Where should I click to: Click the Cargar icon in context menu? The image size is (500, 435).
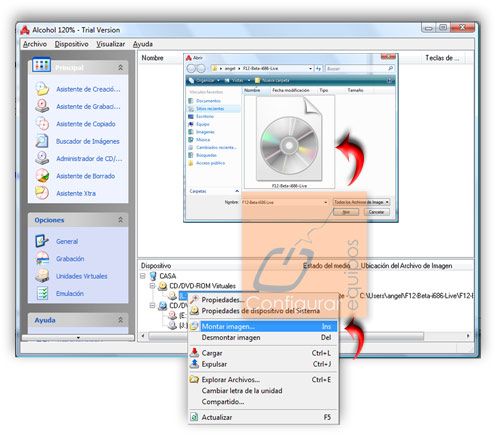(x=194, y=353)
